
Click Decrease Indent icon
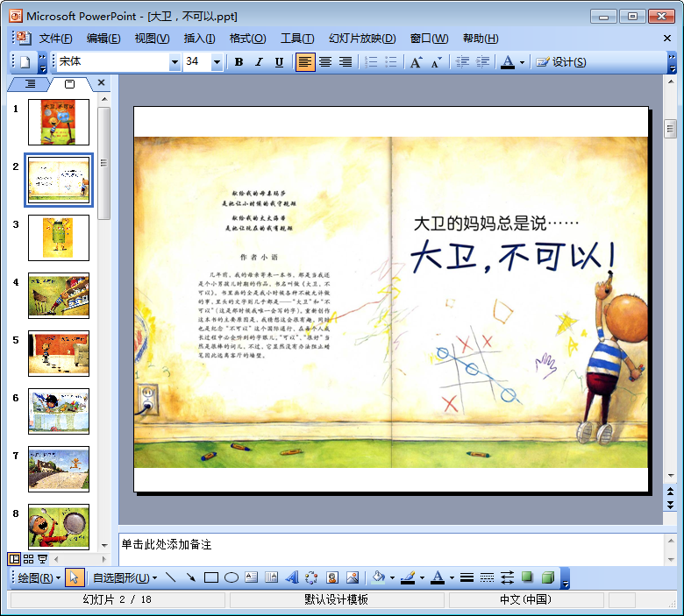click(462, 62)
